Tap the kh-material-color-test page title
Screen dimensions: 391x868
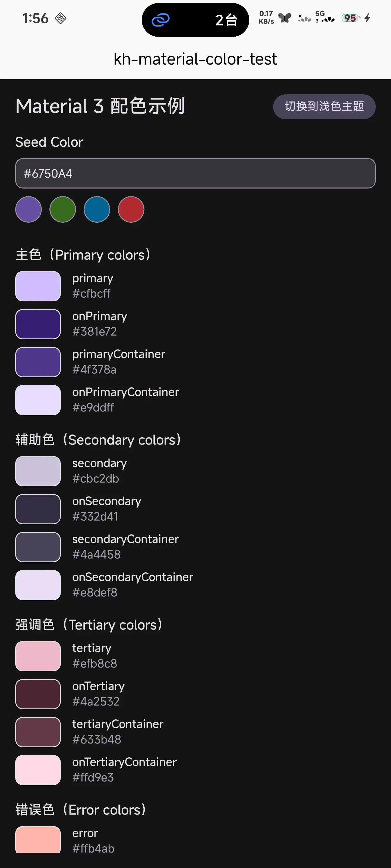click(x=195, y=59)
